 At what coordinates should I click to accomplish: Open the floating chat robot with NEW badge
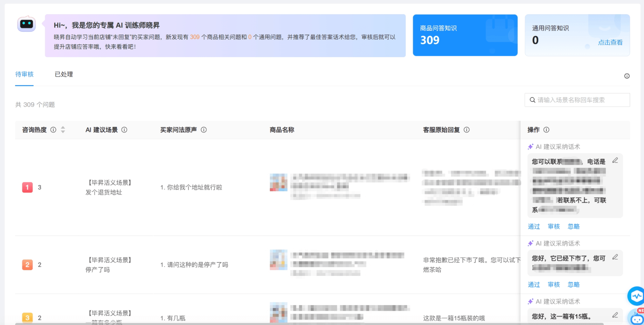636,317
